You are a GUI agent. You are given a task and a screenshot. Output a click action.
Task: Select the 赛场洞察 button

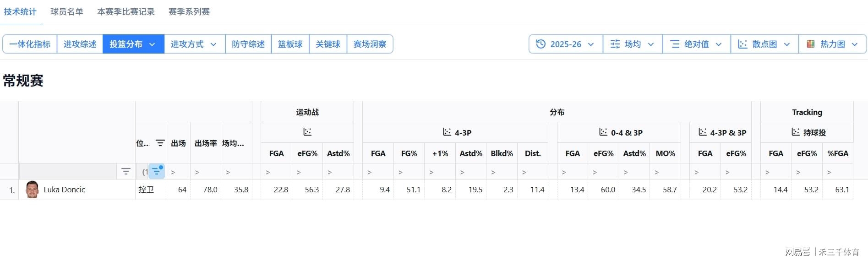370,44
